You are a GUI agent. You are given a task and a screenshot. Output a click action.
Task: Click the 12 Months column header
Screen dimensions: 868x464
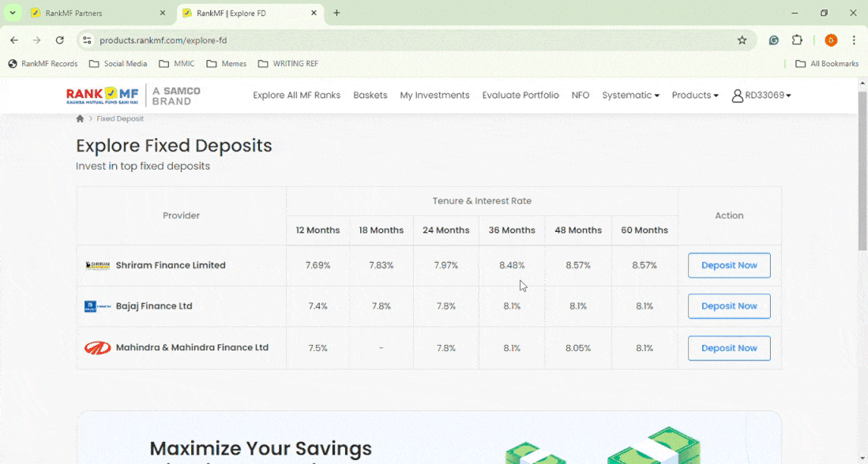(x=318, y=230)
